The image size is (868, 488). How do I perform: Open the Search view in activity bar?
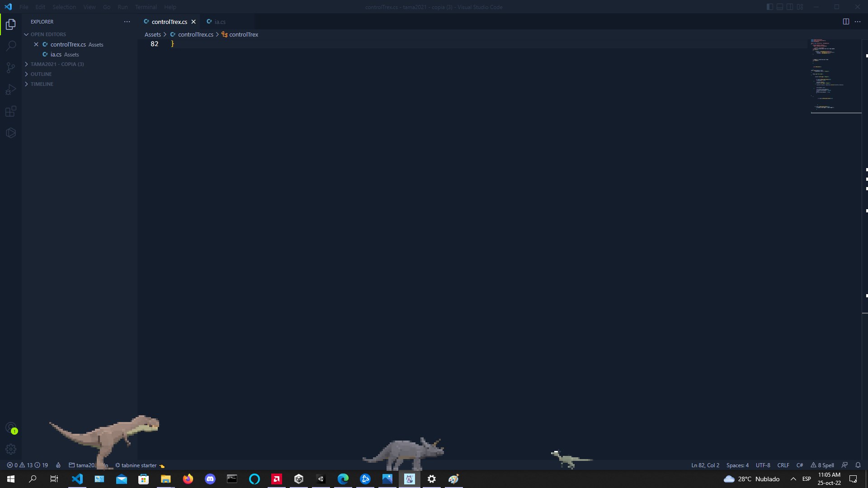[x=11, y=46]
